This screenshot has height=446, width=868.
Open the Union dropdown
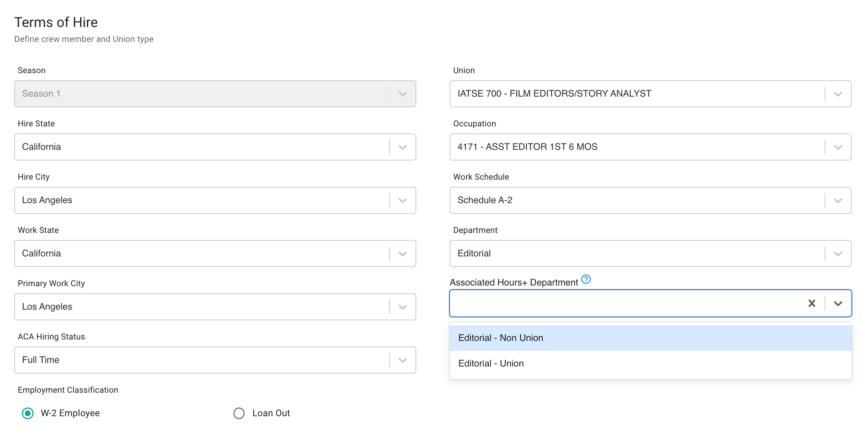click(x=838, y=94)
